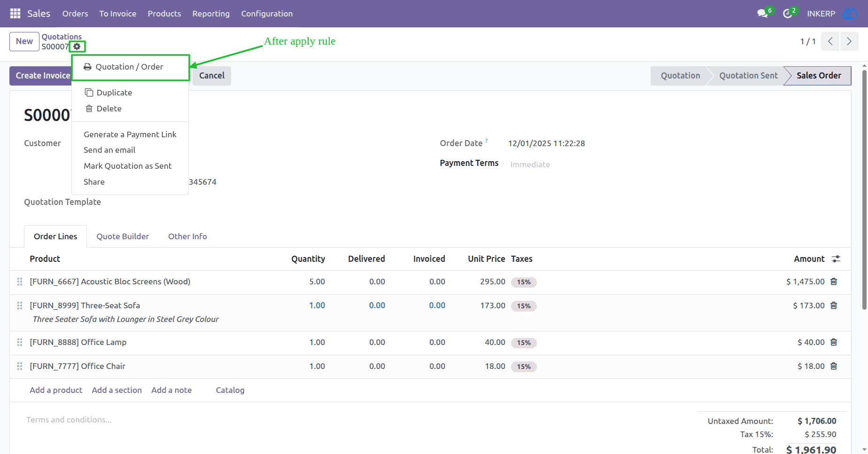Delete the Office Chair order line
This screenshot has width=868, height=454.
coord(834,366)
